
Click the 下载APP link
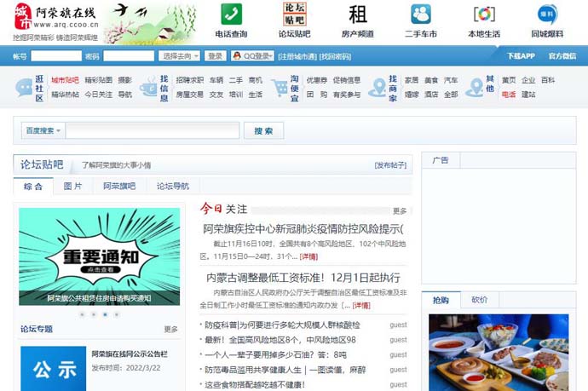click(521, 56)
